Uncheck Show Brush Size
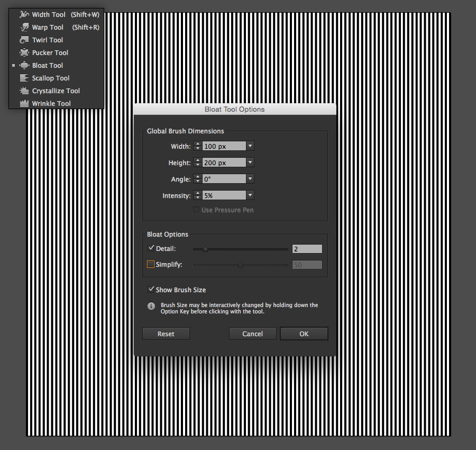Image resolution: width=476 pixels, height=450 pixels. (x=151, y=290)
